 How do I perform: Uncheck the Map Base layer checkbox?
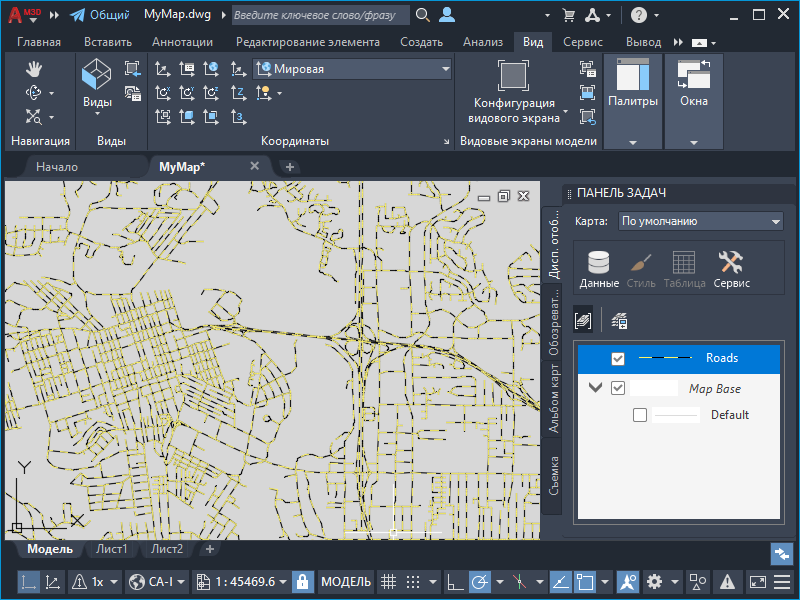coord(618,388)
